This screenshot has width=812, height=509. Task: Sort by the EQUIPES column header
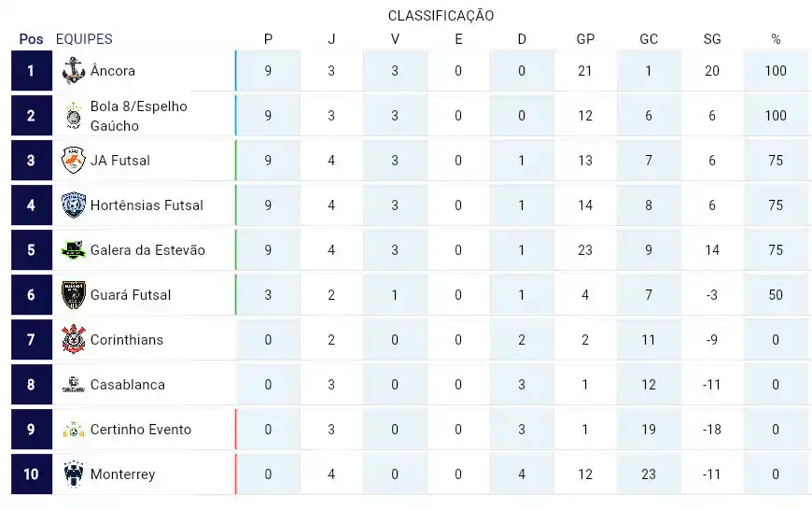[x=84, y=39]
